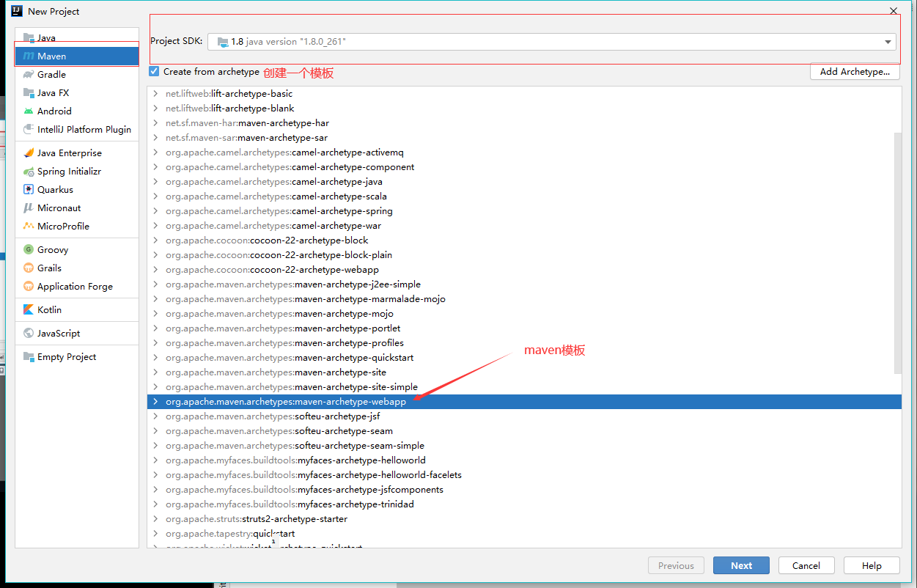Select maven-archetype-profiles row
The height and width of the screenshot is (588, 917).
[524, 343]
